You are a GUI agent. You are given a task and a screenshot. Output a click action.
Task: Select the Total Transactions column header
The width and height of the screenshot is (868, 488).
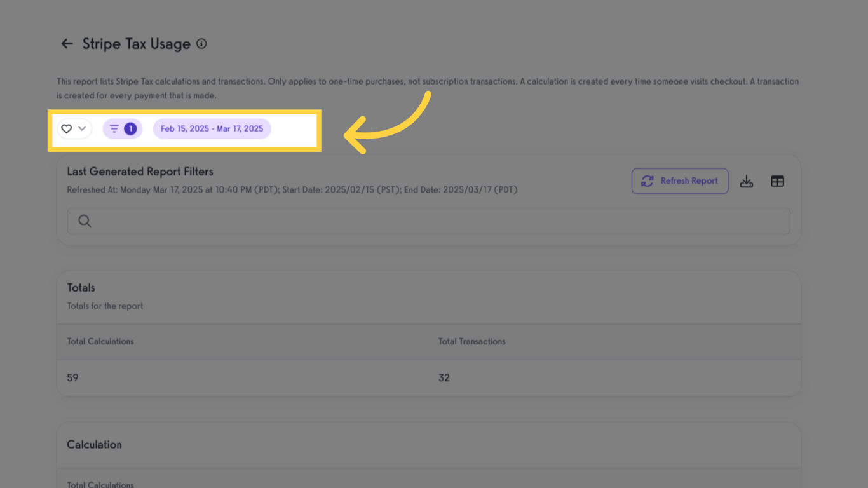click(471, 341)
